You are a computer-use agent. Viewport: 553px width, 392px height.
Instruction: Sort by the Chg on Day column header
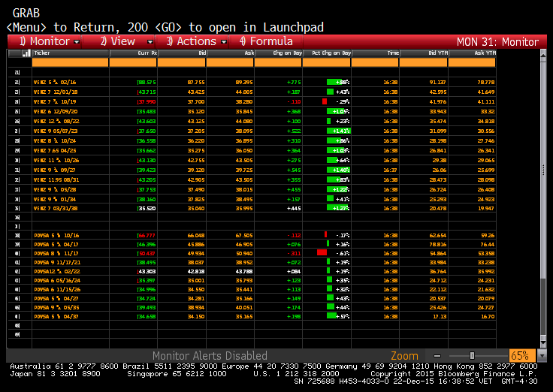click(x=278, y=53)
